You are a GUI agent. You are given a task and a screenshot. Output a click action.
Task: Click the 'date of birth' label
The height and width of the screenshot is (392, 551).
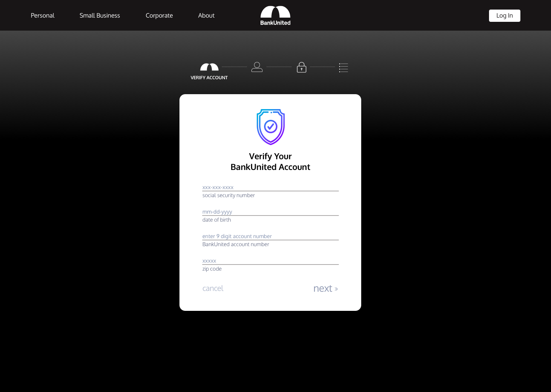click(x=217, y=220)
